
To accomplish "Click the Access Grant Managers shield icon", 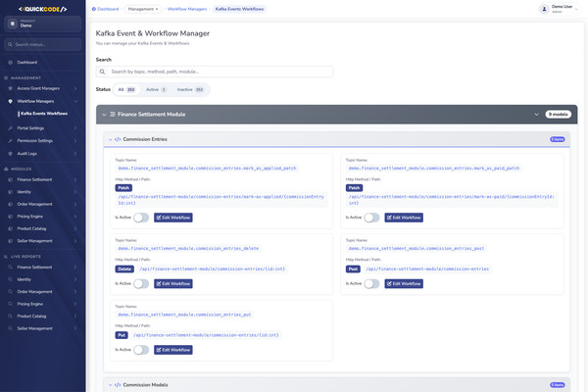I will point(10,88).
